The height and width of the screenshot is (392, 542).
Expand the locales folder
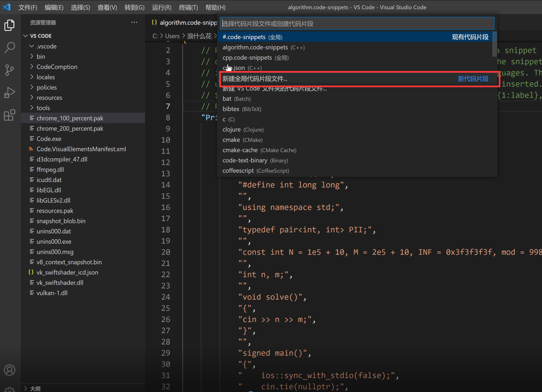[x=83, y=77]
